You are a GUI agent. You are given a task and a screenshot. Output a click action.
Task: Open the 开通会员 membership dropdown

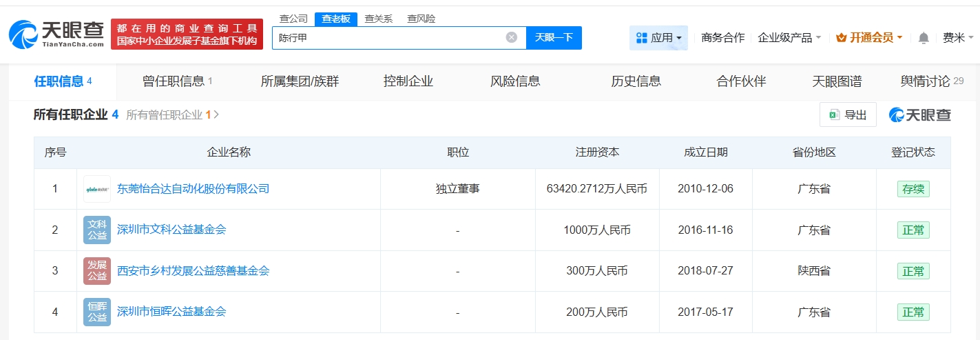tap(868, 38)
